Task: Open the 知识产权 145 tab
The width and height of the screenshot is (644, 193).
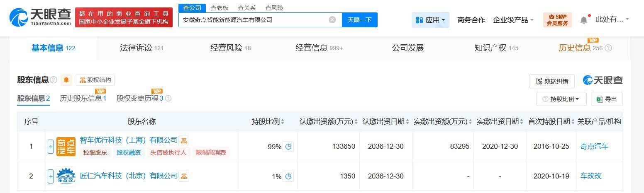Action: pos(496,48)
